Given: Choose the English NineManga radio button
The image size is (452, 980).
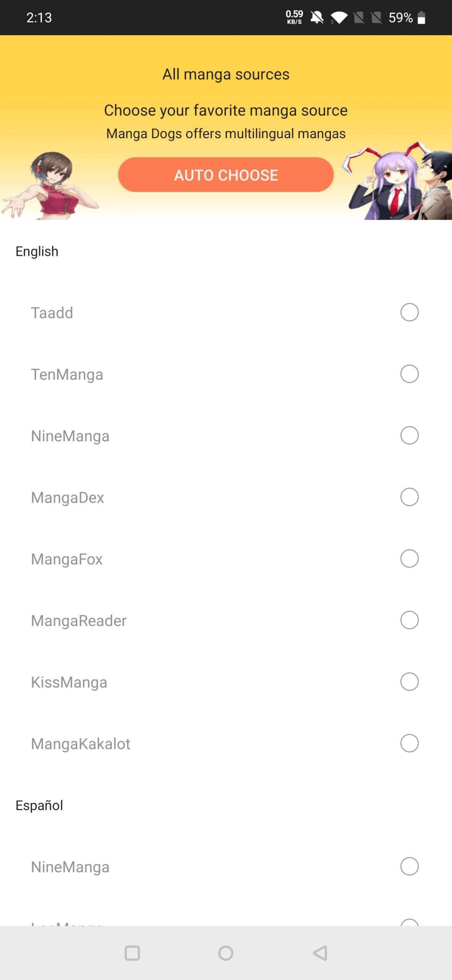Looking at the screenshot, I should [409, 436].
